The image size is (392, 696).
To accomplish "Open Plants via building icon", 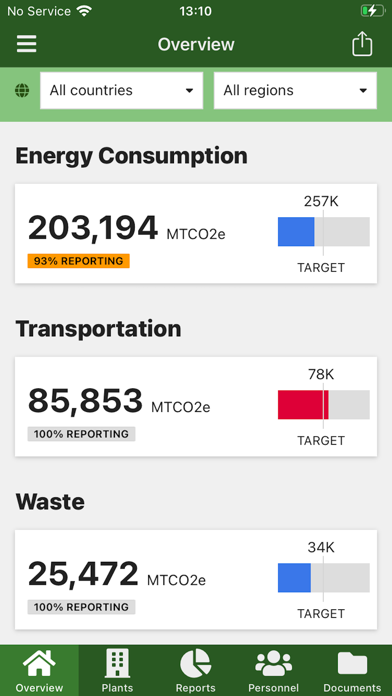I will click(x=118, y=665).
